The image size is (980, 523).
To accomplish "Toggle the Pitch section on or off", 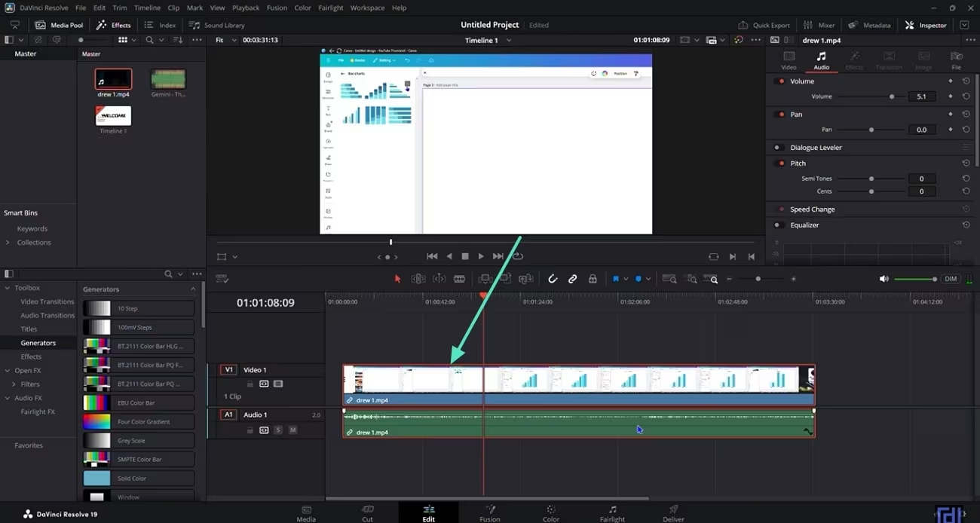I will [x=780, y=163].
